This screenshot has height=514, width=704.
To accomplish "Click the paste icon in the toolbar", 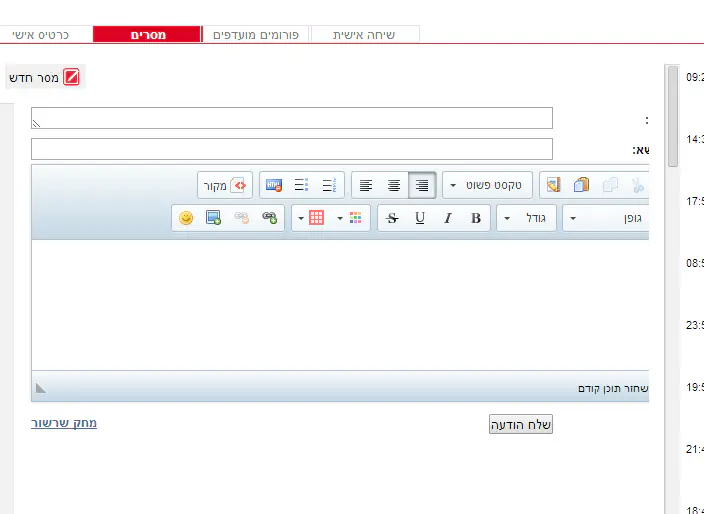I will click(x=581, y=185).
